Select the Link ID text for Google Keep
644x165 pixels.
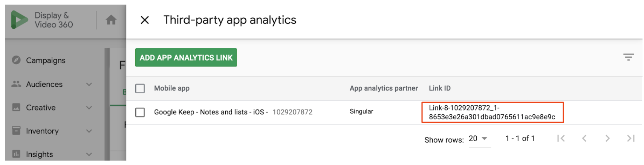click(x=492, y=112)
